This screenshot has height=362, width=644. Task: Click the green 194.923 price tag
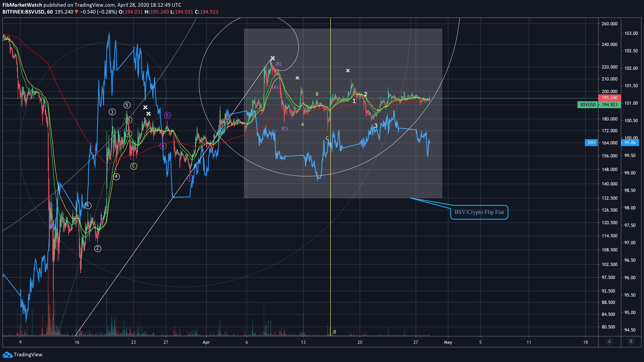pyautogui.click(x=610, y=105)
